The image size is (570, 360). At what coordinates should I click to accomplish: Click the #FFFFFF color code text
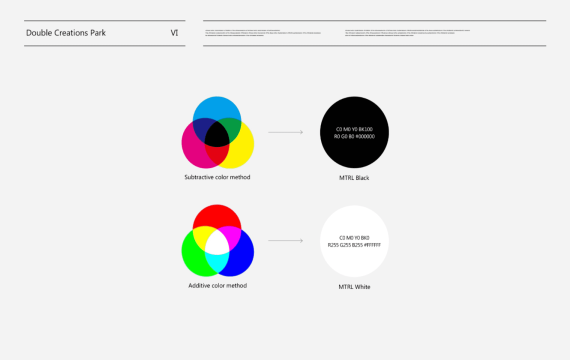coord(372,245)
